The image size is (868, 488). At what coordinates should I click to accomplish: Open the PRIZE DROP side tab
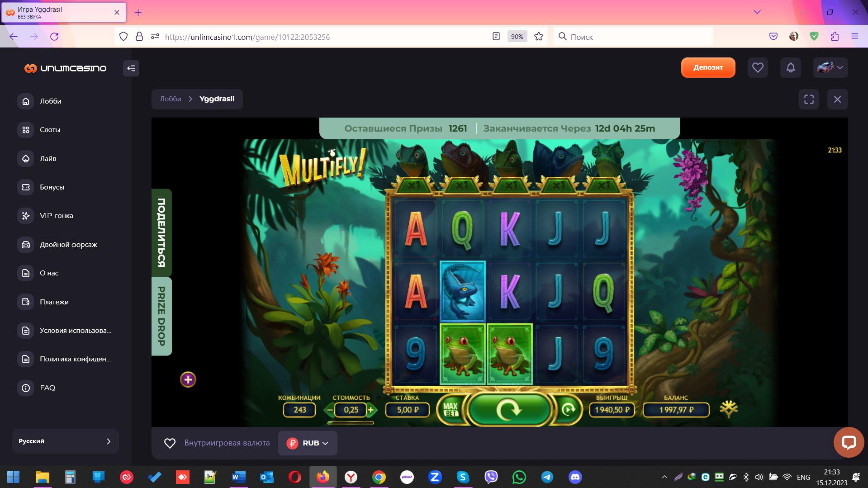[x=161, y=316]
